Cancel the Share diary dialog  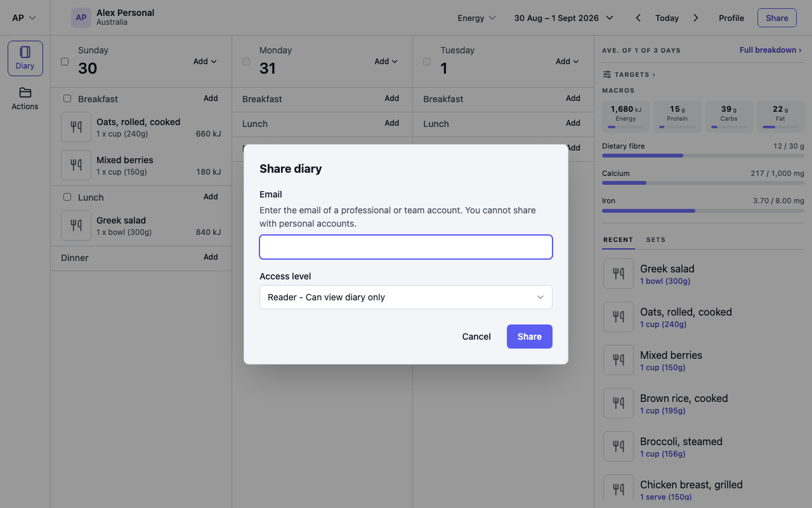(x=476, y=337)
